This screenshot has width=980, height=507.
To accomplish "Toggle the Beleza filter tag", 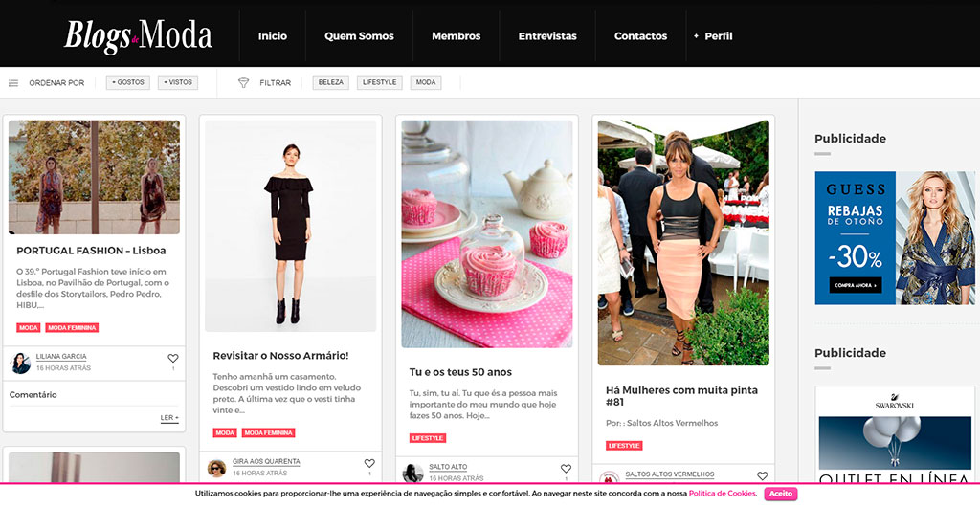I will [331, 82].
